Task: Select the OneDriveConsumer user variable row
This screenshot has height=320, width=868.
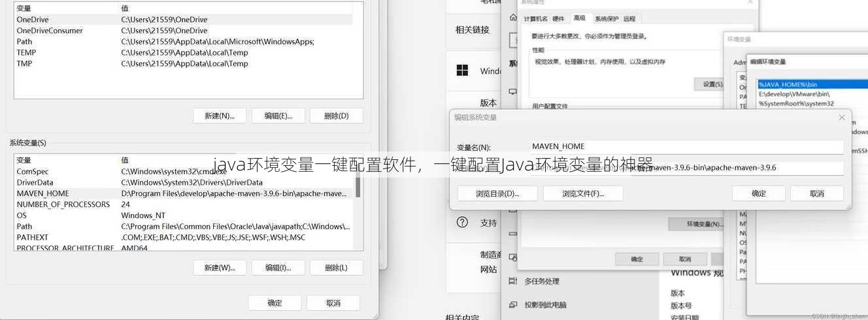Action: pyautogui.click(x=184, y=31)
